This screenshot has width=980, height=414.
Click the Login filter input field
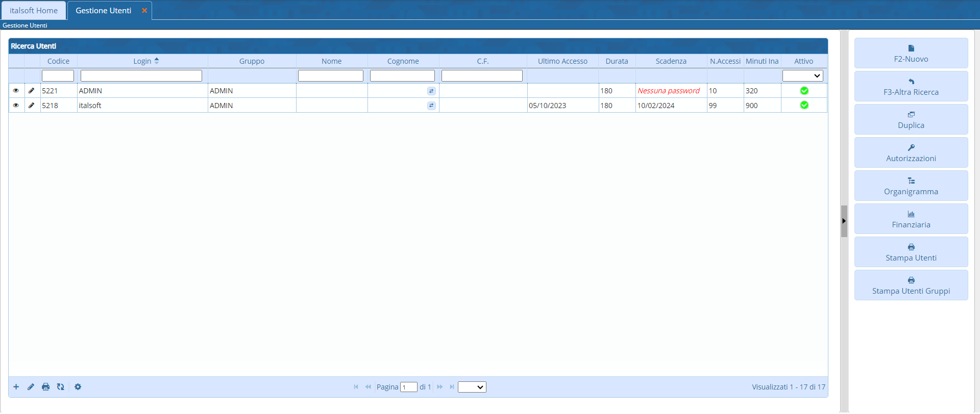click(141, 76)
